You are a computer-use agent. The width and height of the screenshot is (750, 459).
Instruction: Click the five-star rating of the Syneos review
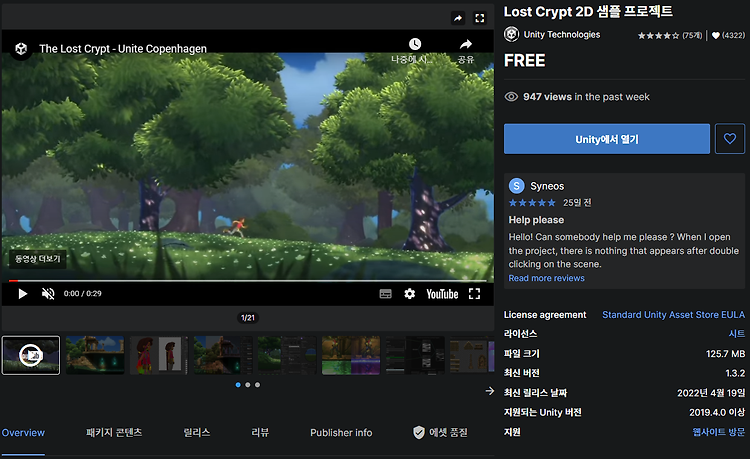click(x=532, y=203)
